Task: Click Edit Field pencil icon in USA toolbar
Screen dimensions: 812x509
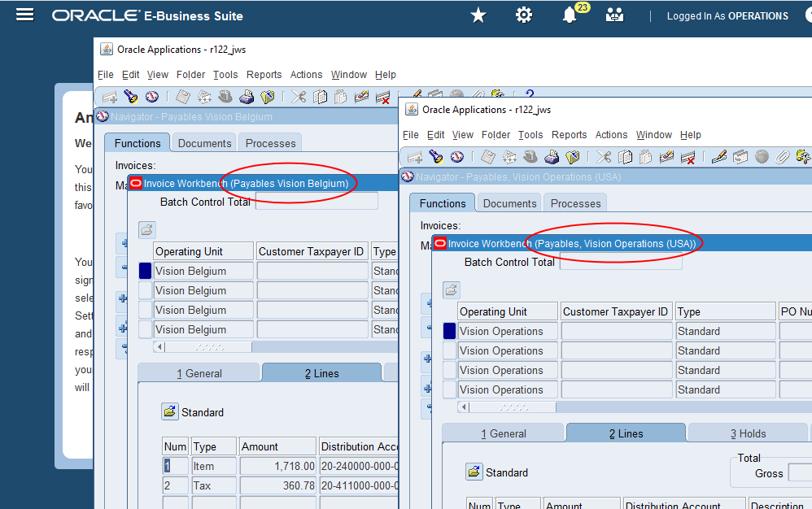Action: point(719,157)
